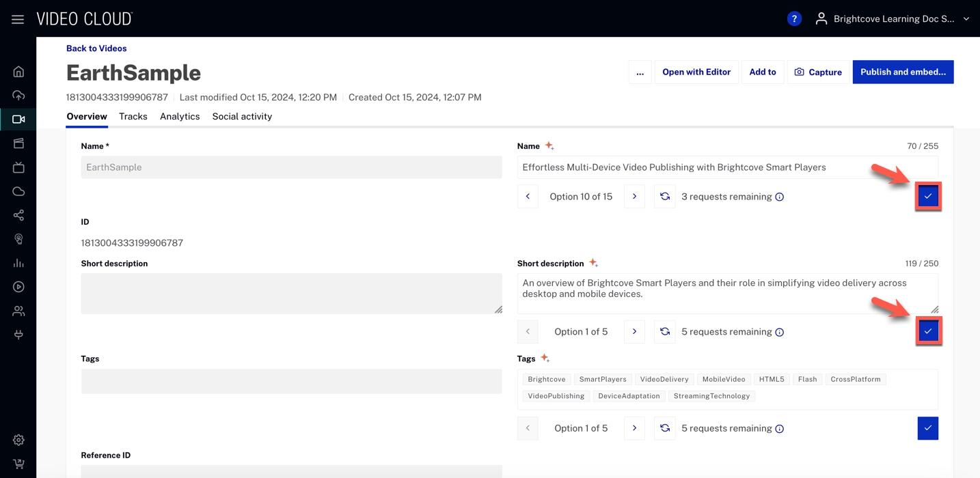980x478 pixels.
Task: Regenerate the AI Name suggestions
Action: pos(664,197)
